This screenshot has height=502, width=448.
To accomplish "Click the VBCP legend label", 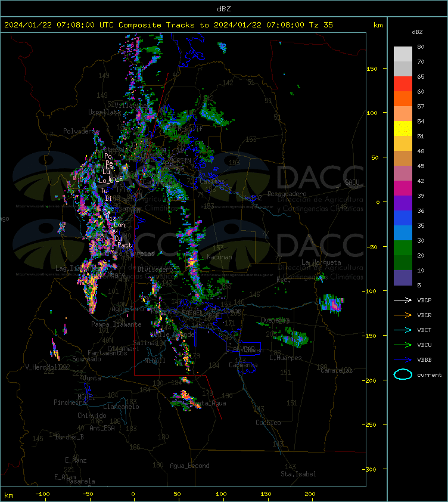I will pyautogui.click(x=424, y=300).
